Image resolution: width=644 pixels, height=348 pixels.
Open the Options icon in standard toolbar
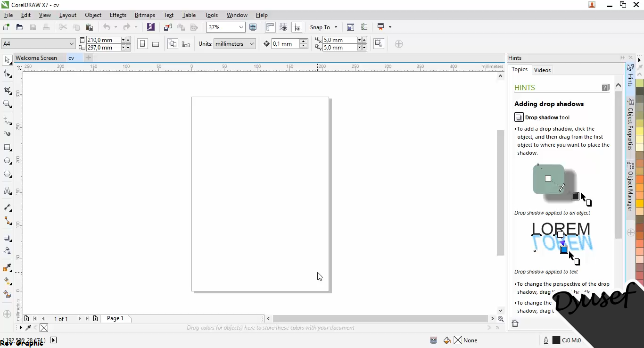363,27
